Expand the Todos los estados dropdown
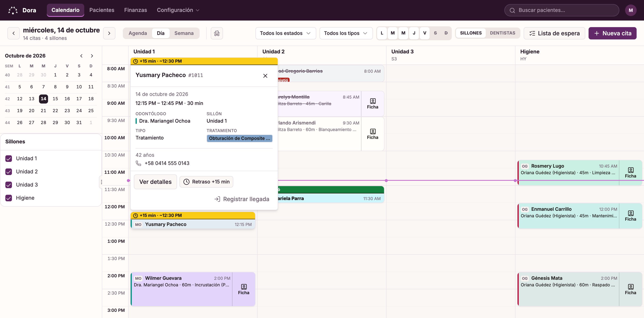644x318 pixels. pyautogui.click(x=286, y=33)
